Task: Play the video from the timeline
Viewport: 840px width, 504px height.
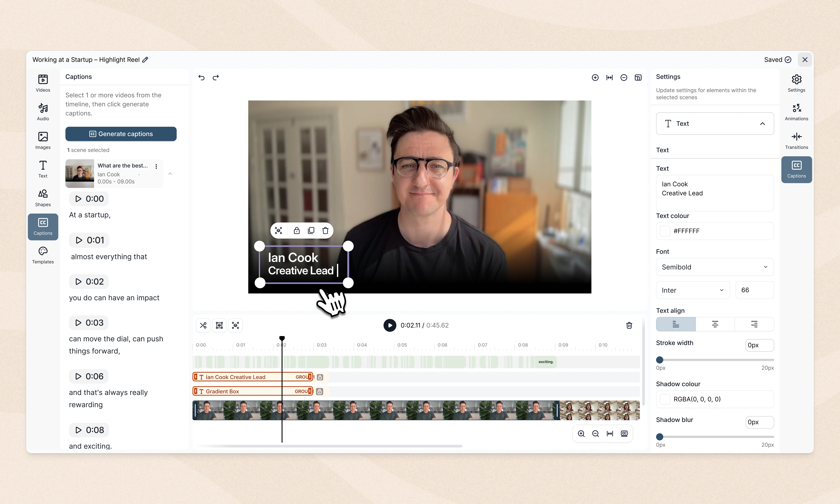Action: click(x=390, y=325)
